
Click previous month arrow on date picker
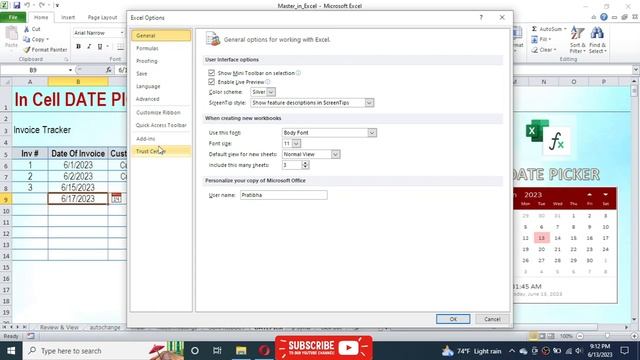pyautogui.click(x=589, y=194)
